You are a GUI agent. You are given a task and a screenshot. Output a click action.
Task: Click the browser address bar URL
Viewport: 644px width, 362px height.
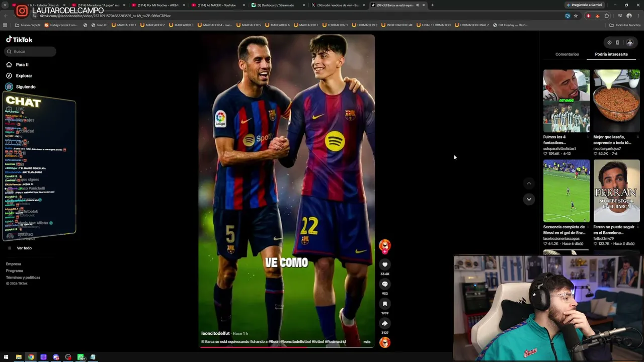105,16
